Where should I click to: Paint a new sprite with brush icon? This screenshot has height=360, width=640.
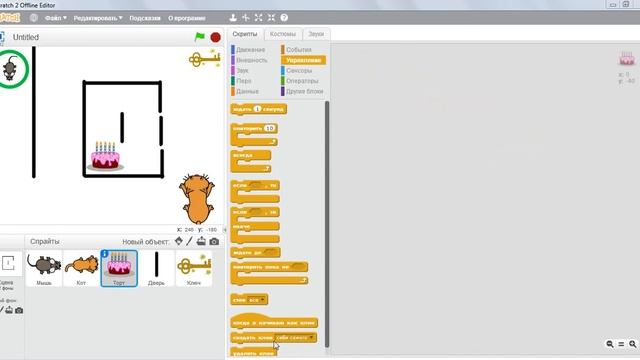point(189,241)
